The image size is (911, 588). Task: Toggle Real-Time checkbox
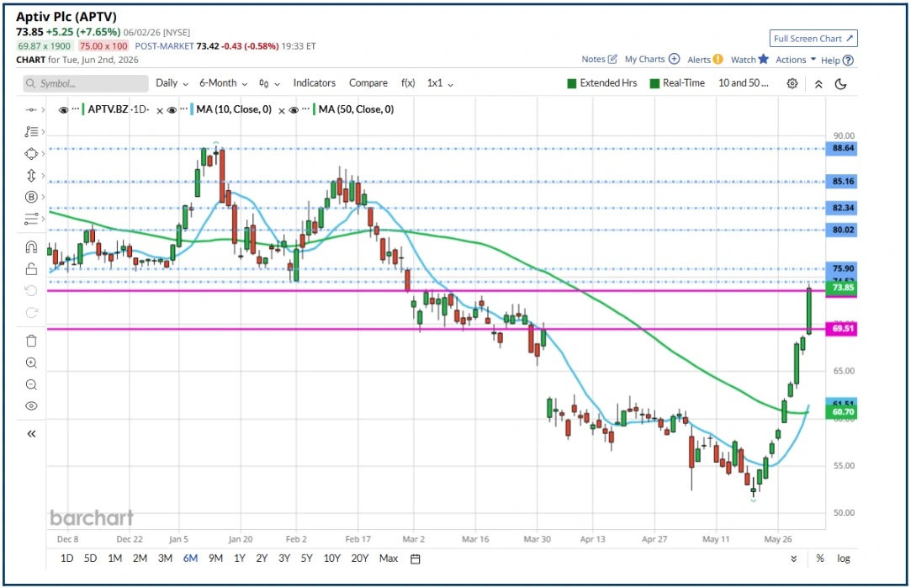click(x=654, y=83)
